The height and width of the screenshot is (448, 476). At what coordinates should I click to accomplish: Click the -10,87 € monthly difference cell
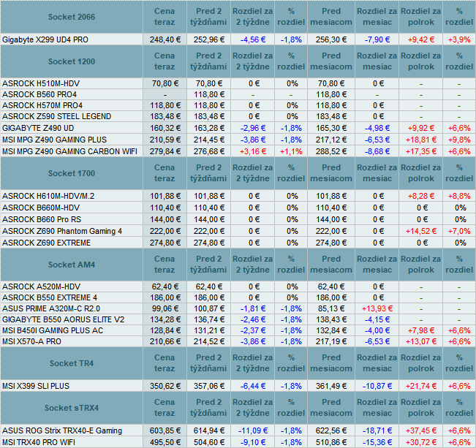click(x=377, y=386)
